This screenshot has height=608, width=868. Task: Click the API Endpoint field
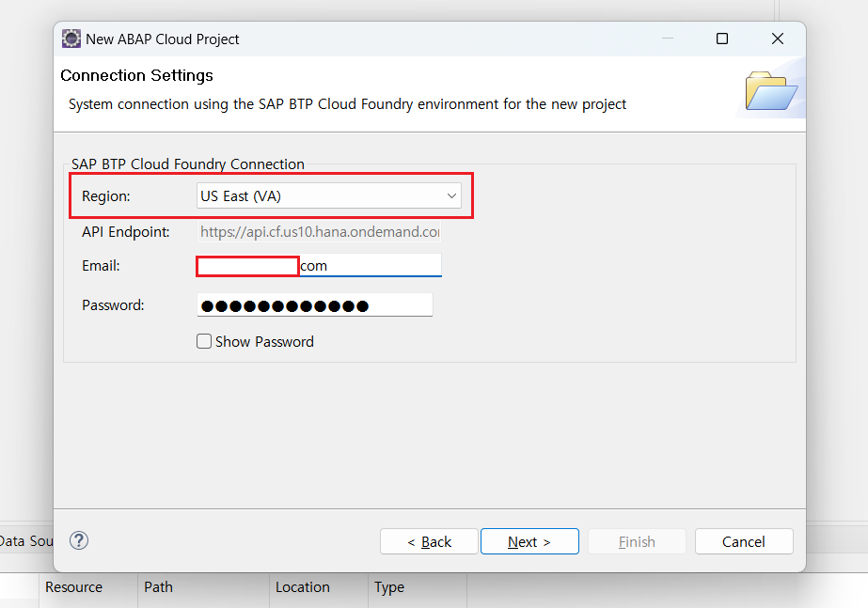(x=319, y=232)
